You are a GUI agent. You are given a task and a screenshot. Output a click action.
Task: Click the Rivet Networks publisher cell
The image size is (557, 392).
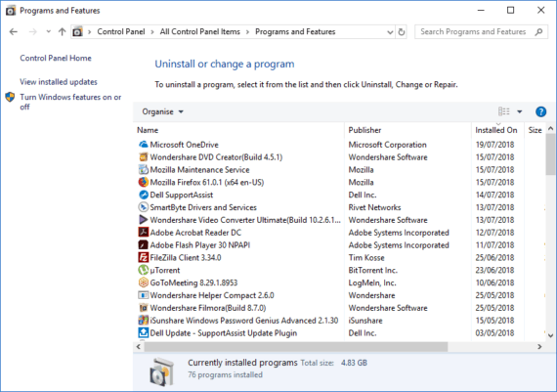[x=374, y=207]
